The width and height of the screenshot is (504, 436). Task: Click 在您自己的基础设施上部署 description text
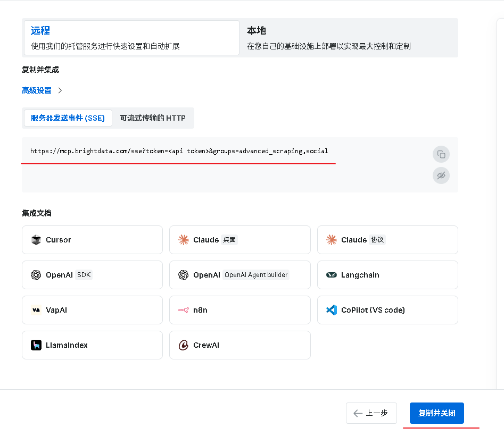329,46
